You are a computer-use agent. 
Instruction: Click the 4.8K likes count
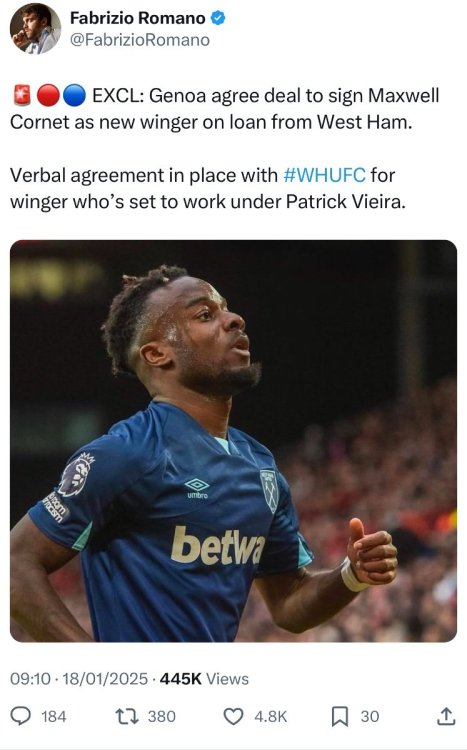271,717
